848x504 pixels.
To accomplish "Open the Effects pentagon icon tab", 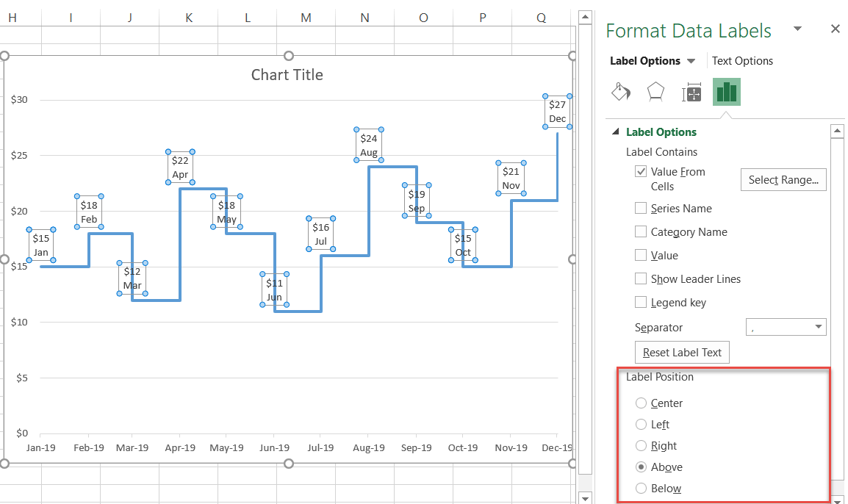I will [x=655, y=92].
